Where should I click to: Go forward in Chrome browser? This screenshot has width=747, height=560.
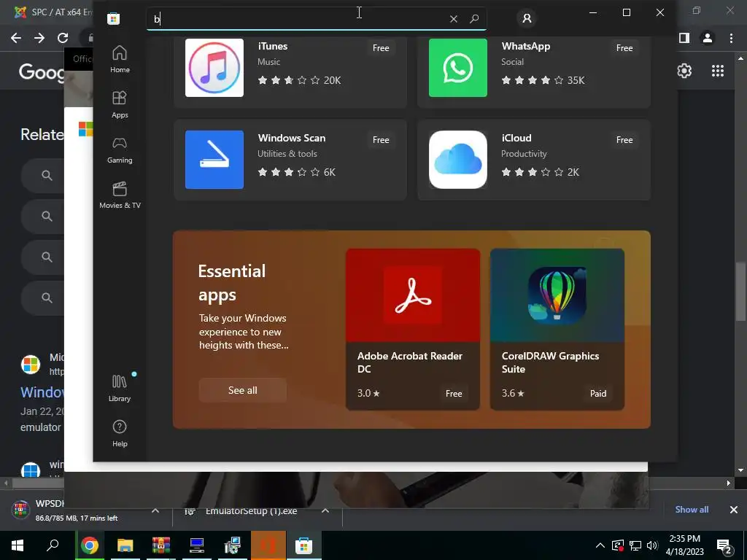pos(39,38)
